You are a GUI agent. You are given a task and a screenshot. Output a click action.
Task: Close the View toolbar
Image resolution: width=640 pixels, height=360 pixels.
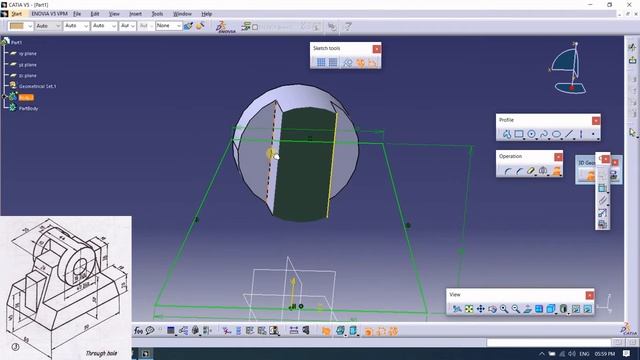(589, 295)
